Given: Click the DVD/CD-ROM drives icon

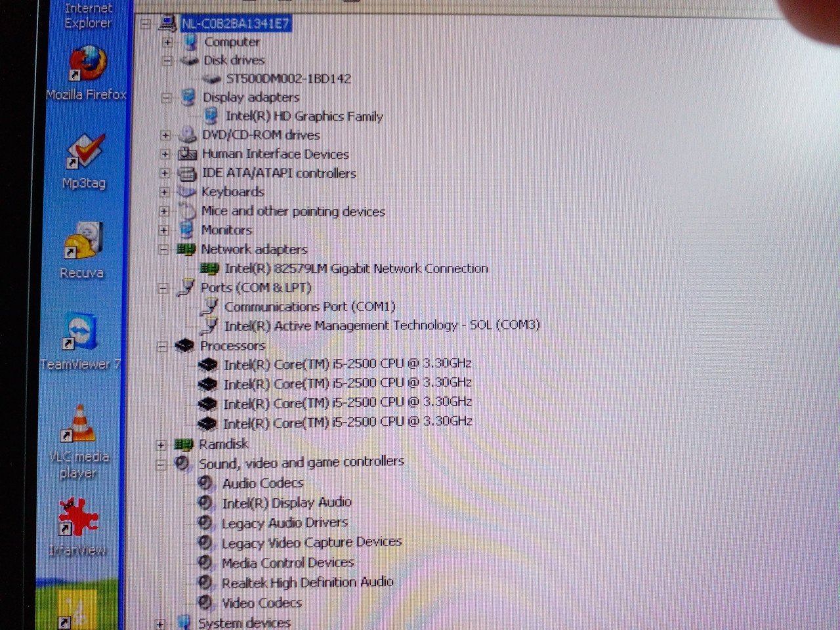Looking at the screenshot, I should (x=188, y=135).
